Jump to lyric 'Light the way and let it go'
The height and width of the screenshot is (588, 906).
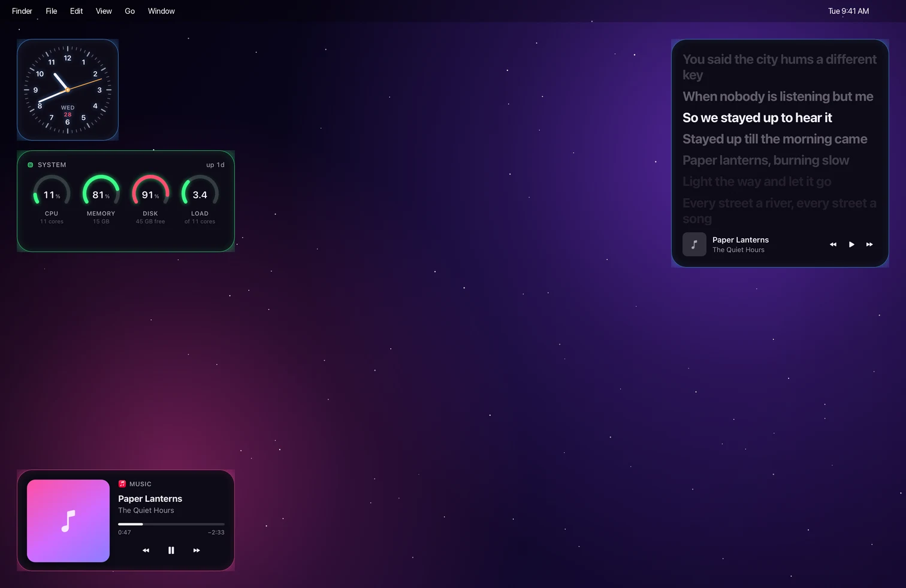(757, 181)
